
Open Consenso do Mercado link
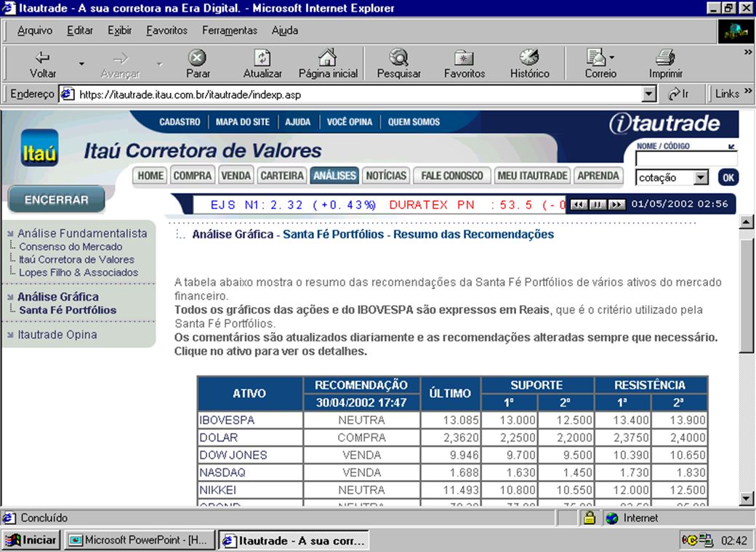(71, 247)
